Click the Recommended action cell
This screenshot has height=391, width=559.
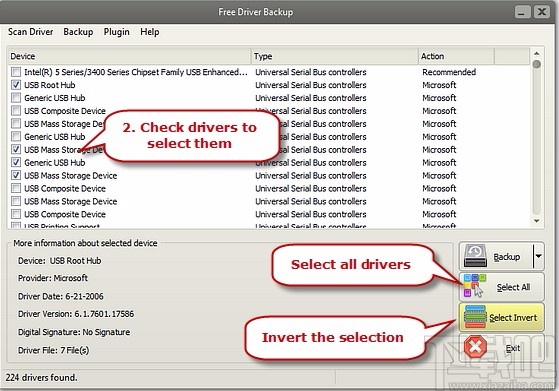click(449, 72)
